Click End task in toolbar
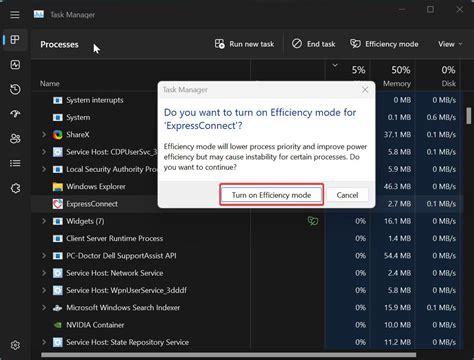 313,44
